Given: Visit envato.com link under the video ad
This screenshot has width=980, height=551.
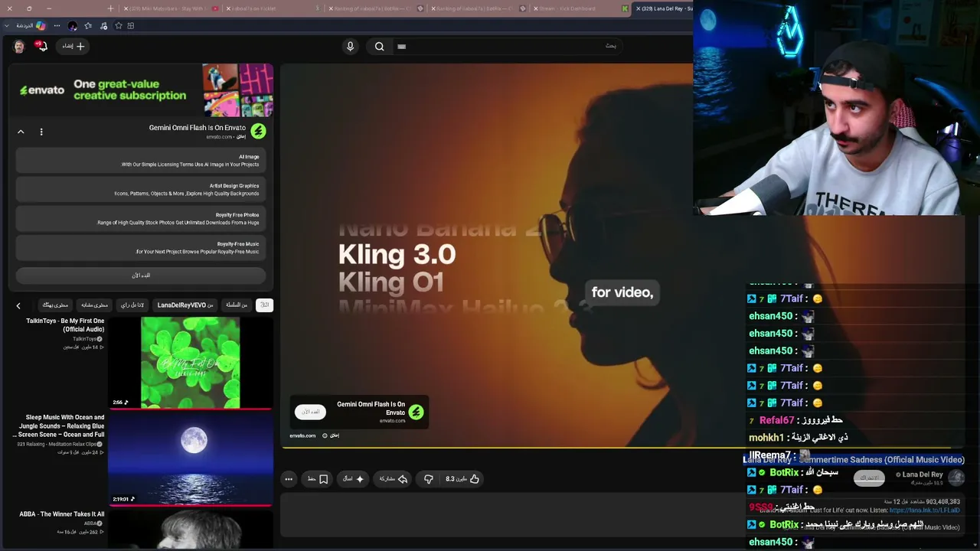Looking at the screenshot, I should (x=302, y=435).
